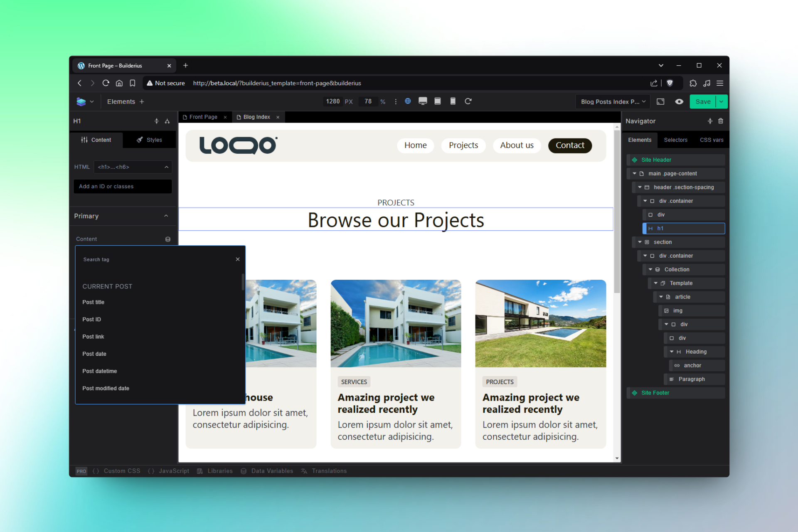Viewport: 798px width, 532px height.
Task: Collapse the Primary section
Action: [166, 216]
